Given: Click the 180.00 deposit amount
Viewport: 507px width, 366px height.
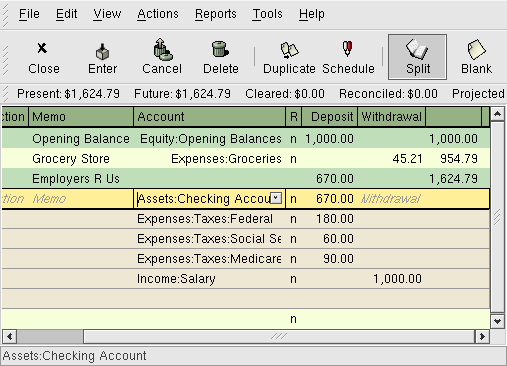Looking at the screenshot, I should point(335,219).
